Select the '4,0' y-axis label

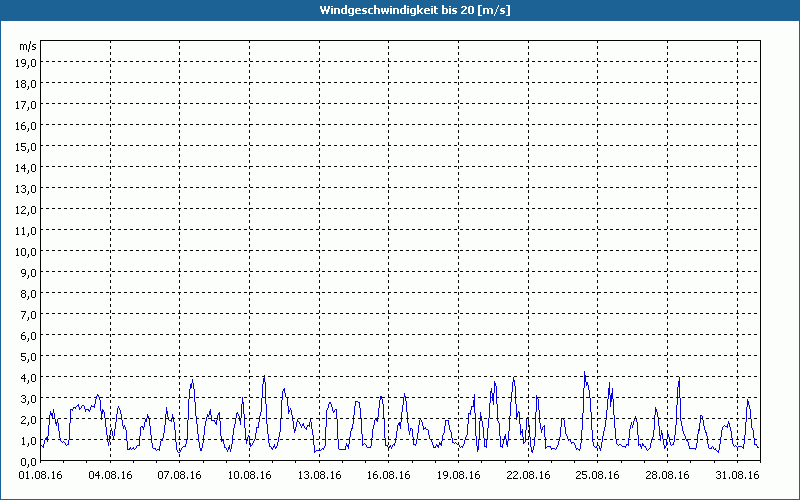[x=28, y=378]
